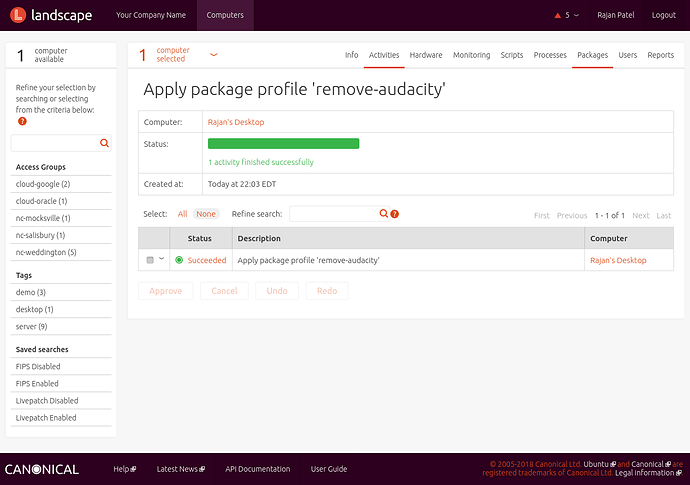Select Computers in the top navigation

[225, 15]
